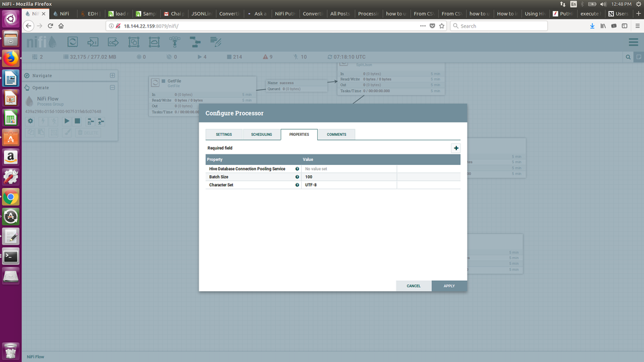The height and width of the screenshot is (362, 644).
Task: Click the add property plus icon
Action: pos(456,148)
